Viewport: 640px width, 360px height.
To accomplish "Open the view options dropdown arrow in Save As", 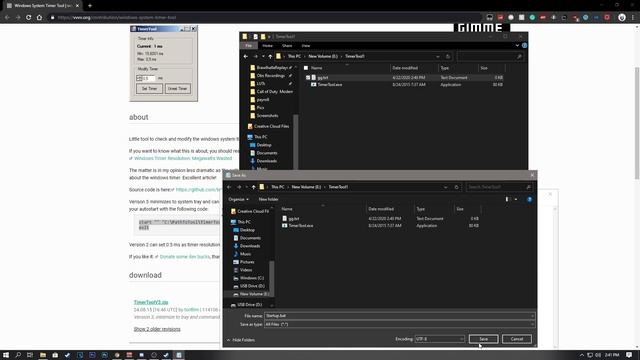I will coord(516,199).
